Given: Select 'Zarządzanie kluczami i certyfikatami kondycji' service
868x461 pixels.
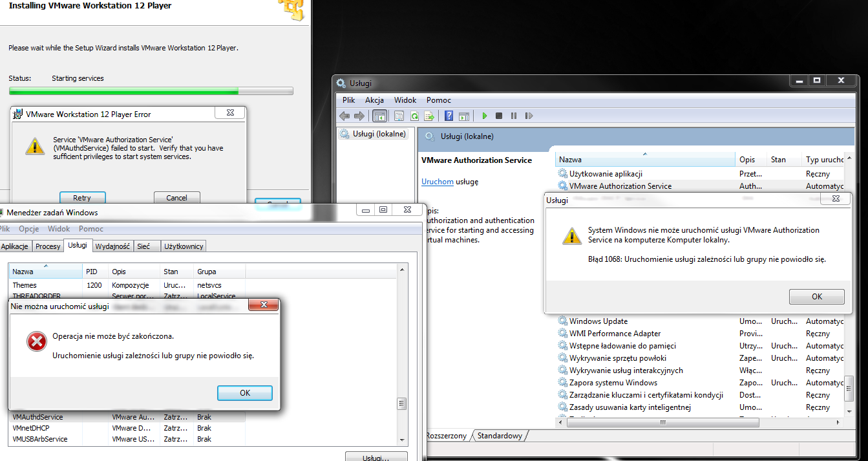Looking at the screenshot, I should pos(701,395).
